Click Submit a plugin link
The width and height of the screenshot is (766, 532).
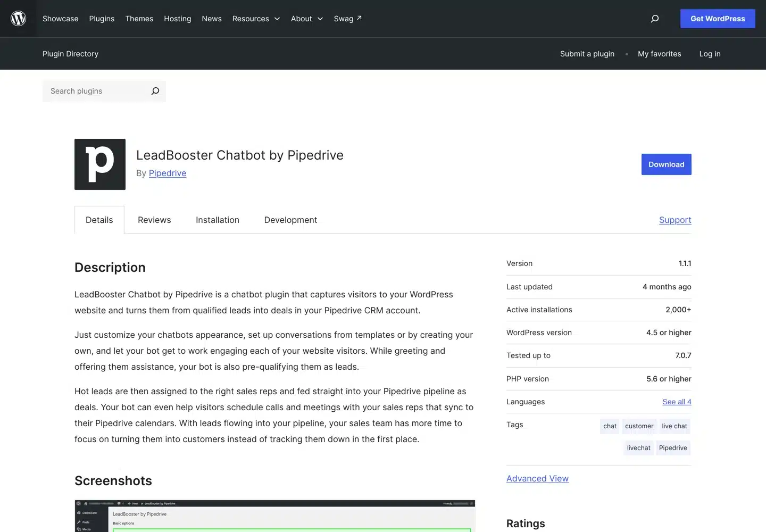click(587, 54)
